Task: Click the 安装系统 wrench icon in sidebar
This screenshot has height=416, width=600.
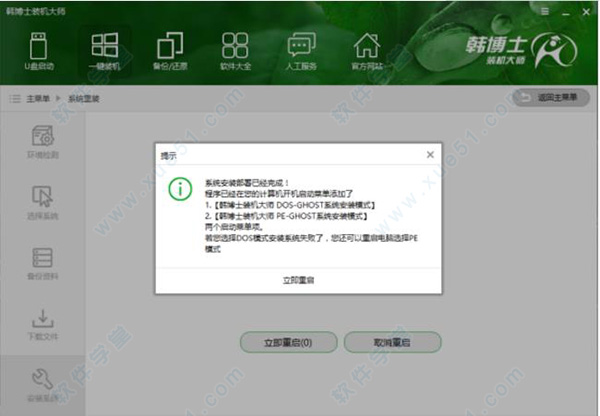Action: pyautogui.click(x=42, y=379)
